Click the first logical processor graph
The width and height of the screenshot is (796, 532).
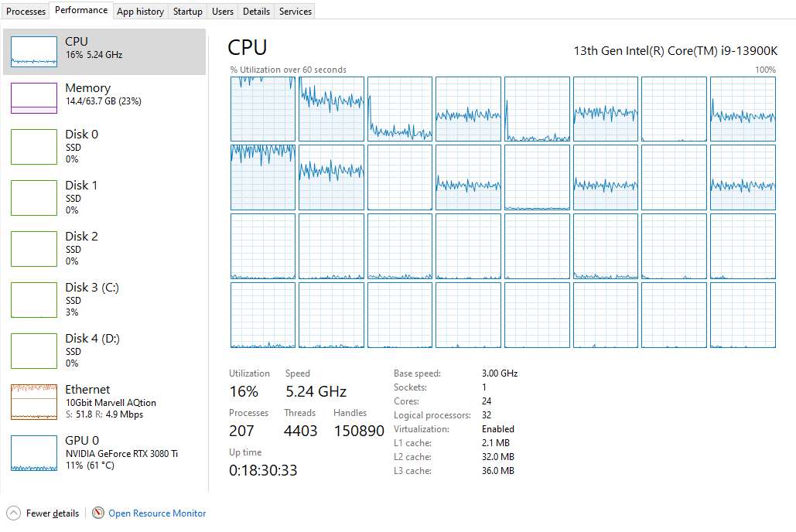(262, 108)
